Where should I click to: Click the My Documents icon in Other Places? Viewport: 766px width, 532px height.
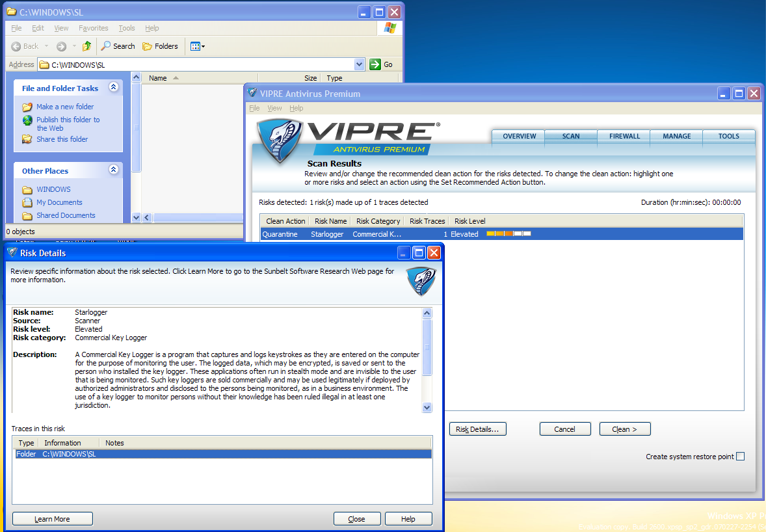(27, 202)
